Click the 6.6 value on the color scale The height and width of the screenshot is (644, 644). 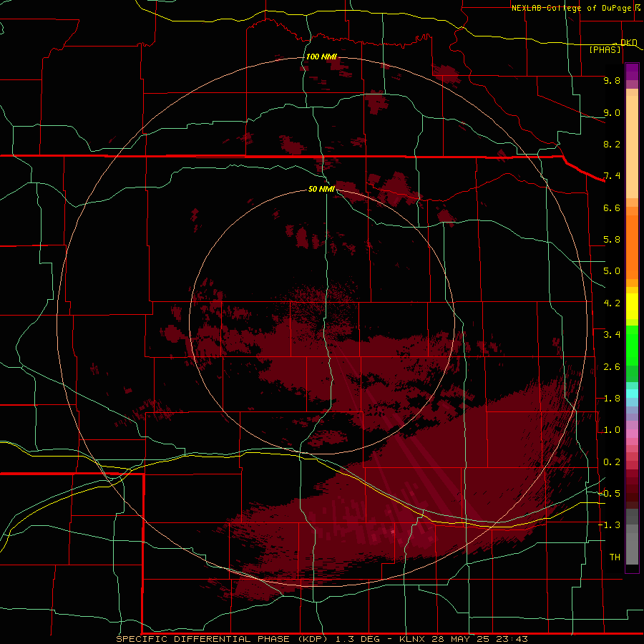click(x=612, y=208)
